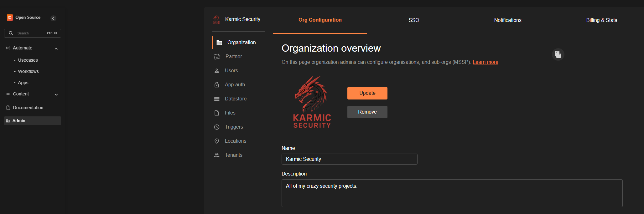Click the Files document icon
Image resolution: width=644 pixels, height=214 pixels.
tap(217, 113)
